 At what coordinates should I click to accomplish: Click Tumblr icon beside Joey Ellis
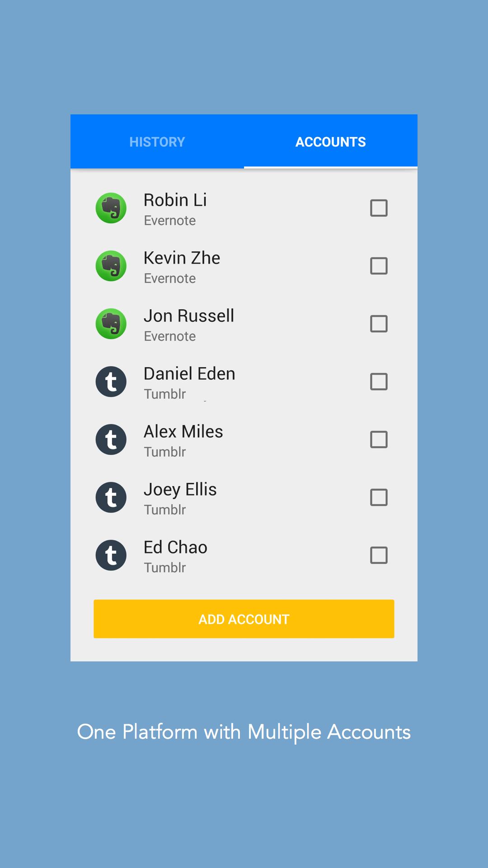point(111,497)
